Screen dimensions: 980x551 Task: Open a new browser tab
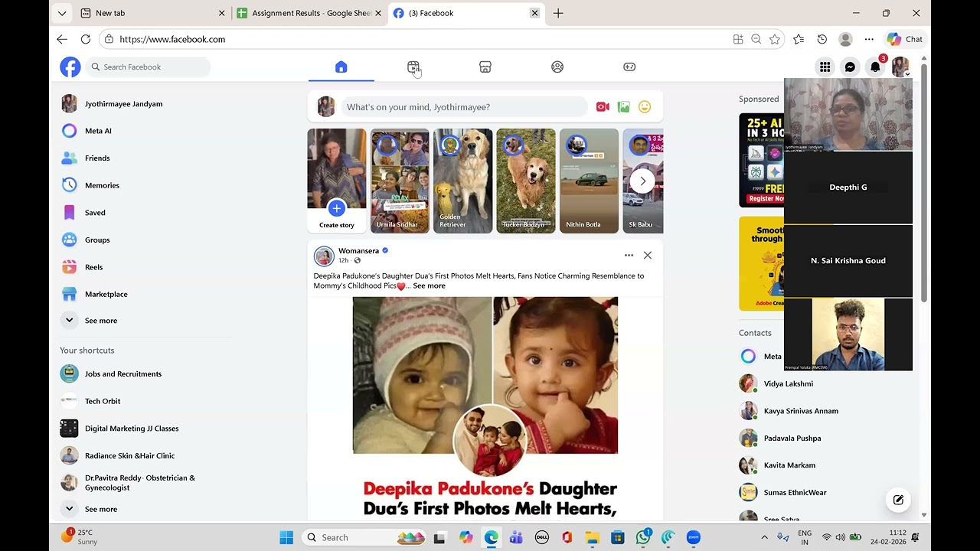click(x=558, y=13)
